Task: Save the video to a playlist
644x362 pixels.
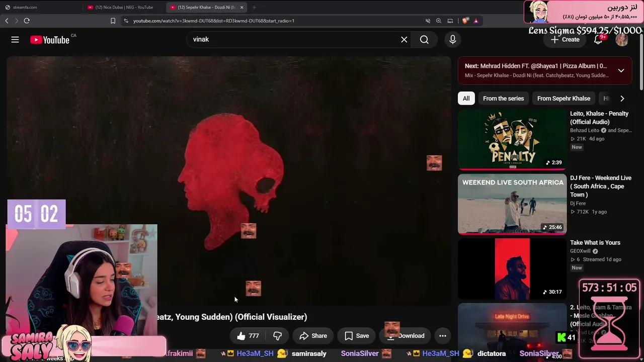Action: point(357,336)
